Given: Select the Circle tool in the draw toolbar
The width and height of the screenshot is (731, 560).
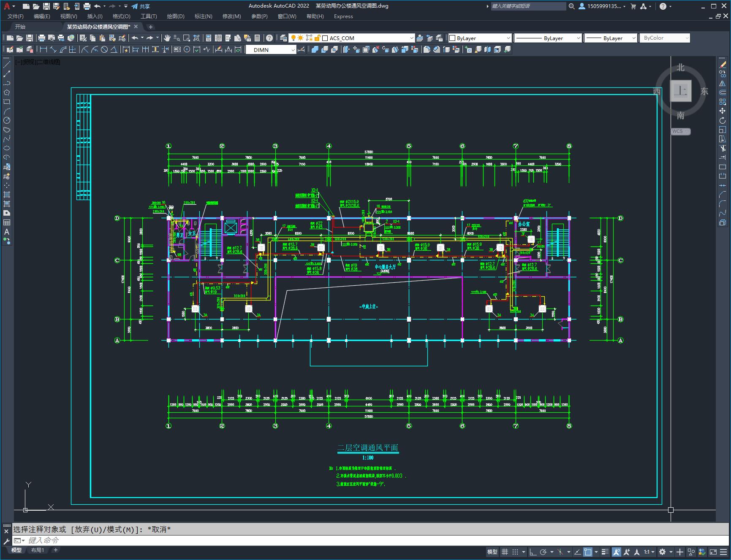Looking at the screenshot, I should 7,121.
